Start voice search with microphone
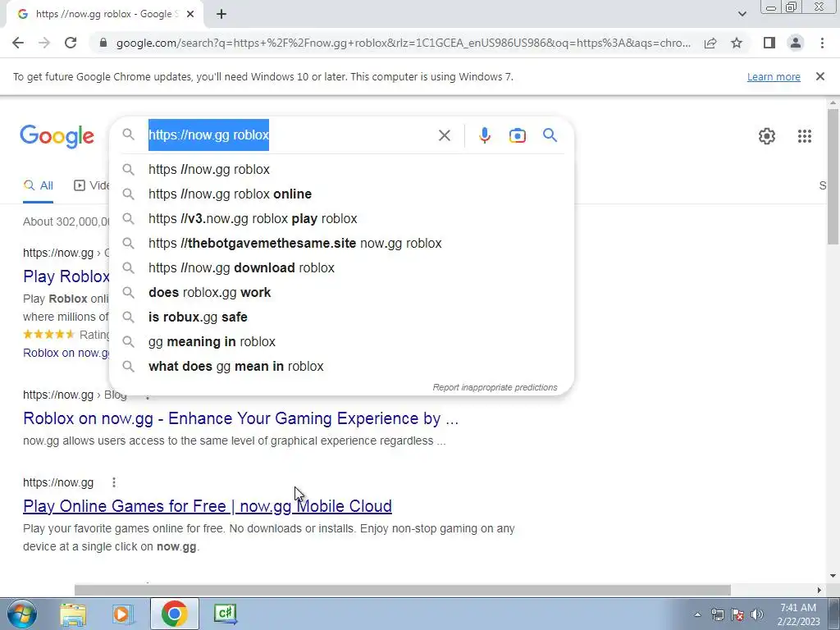 484,135
